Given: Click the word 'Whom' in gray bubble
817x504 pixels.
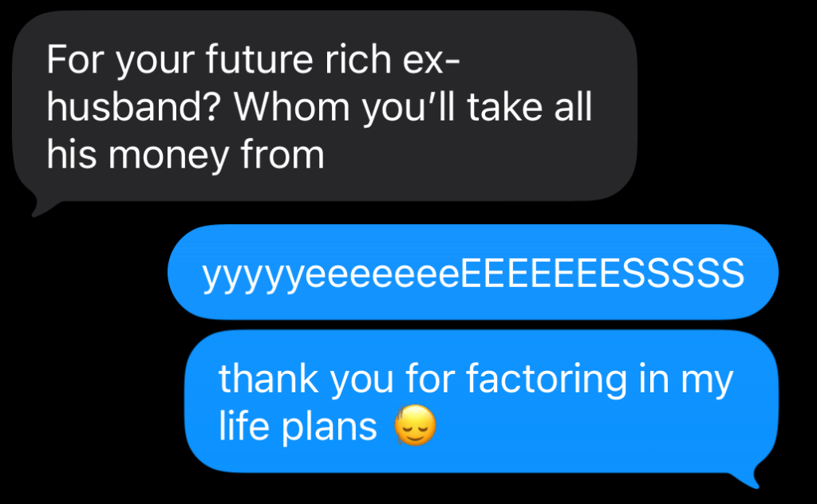Looking at the screenshot, I should coord(292,107).
